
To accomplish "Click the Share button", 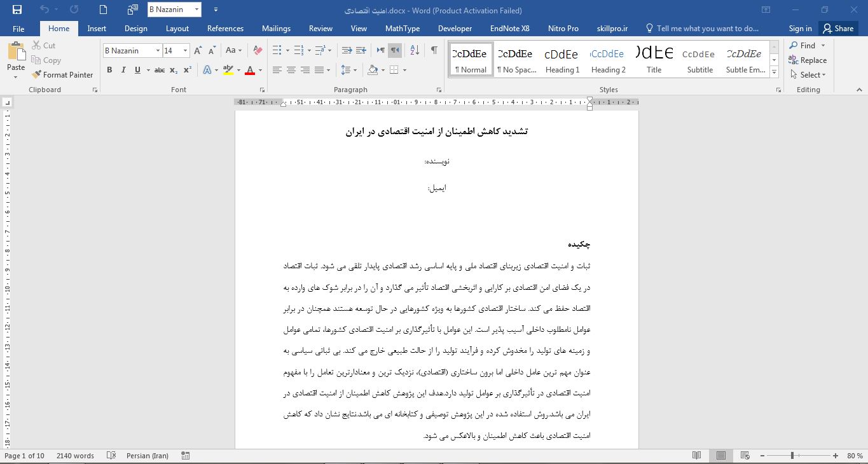I will click(837, 29).
